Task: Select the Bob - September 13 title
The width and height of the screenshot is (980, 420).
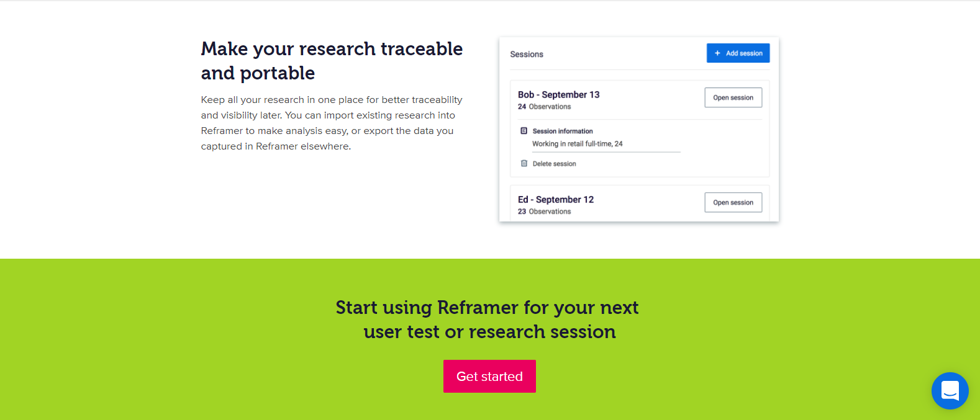Action: (558, 94)
